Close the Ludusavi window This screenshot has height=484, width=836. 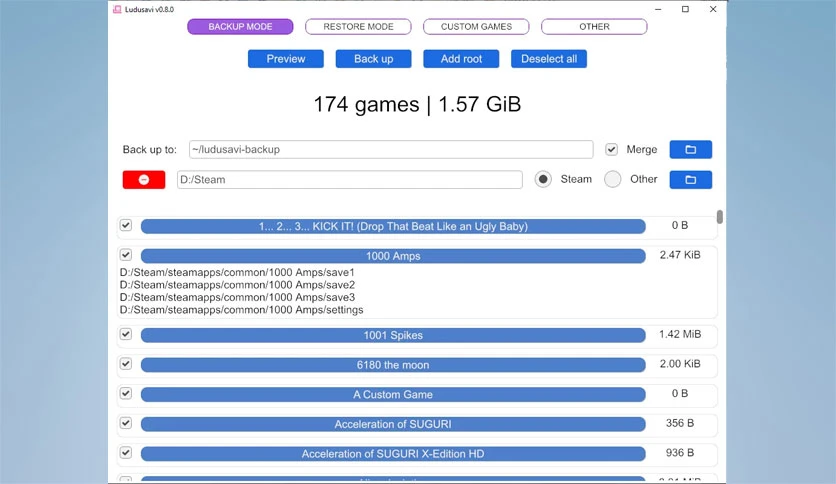pyautogui.click(x=713, y=9)
